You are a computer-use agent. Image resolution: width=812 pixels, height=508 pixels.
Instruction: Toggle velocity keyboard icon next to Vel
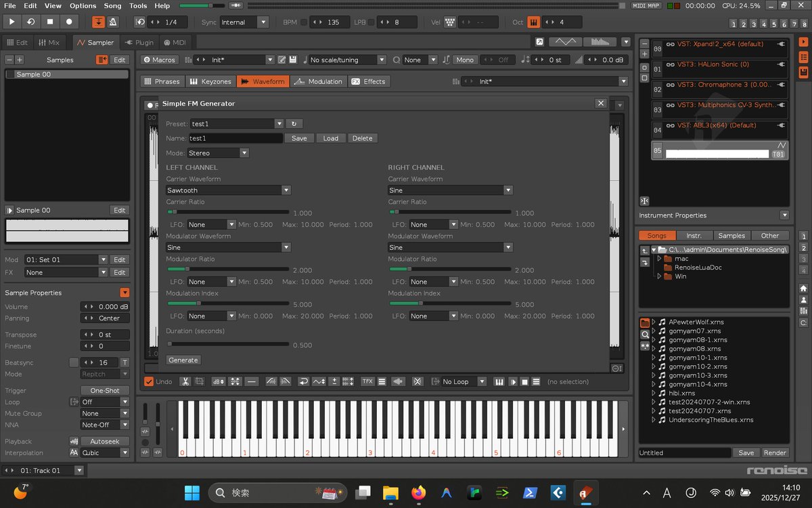click(x=450, y=22)
